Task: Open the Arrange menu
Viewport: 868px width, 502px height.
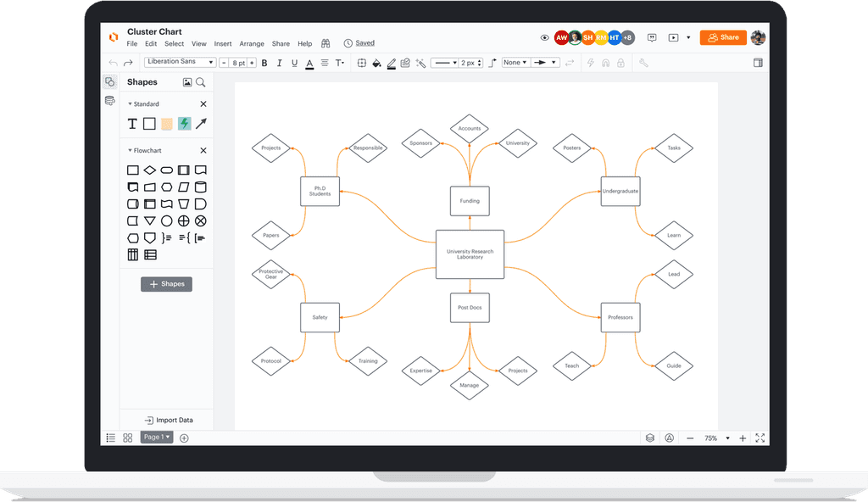Action: pos(252,43)
